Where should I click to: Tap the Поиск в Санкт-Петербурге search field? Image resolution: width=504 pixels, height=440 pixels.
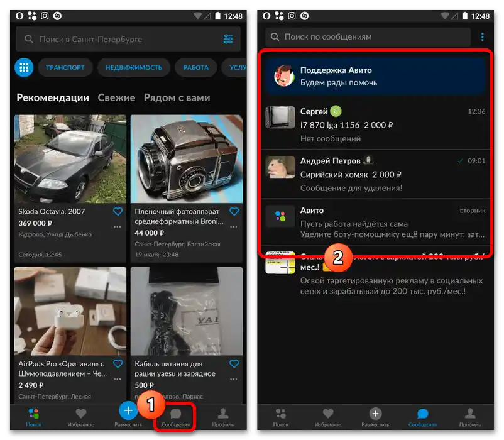(x=128, y=39)
